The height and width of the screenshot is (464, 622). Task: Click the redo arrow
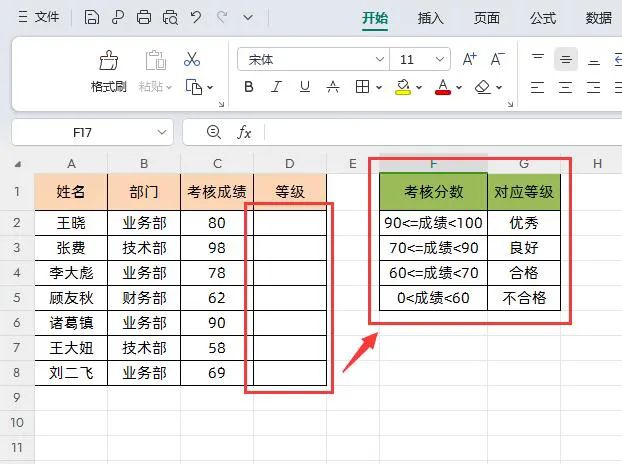coord(222,17)
